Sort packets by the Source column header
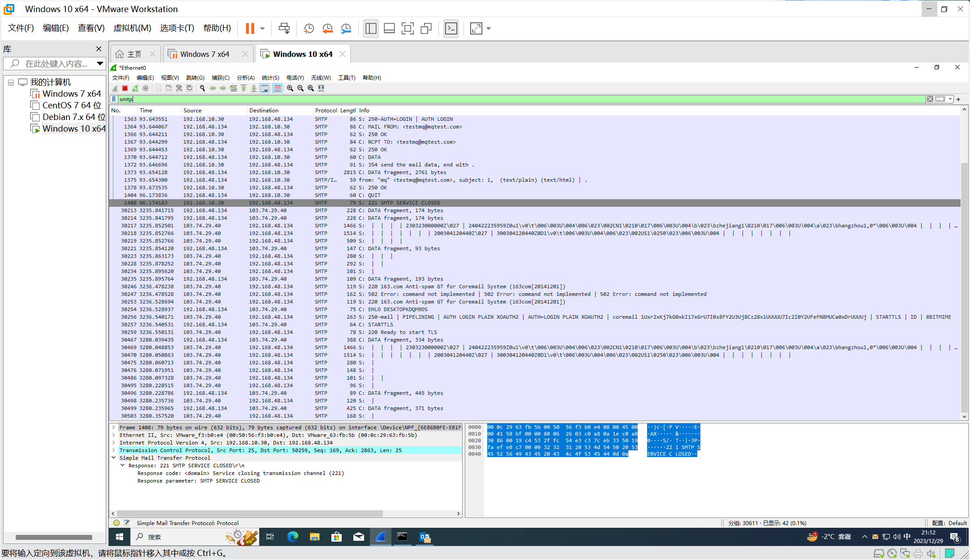 [x=214, y=111]
